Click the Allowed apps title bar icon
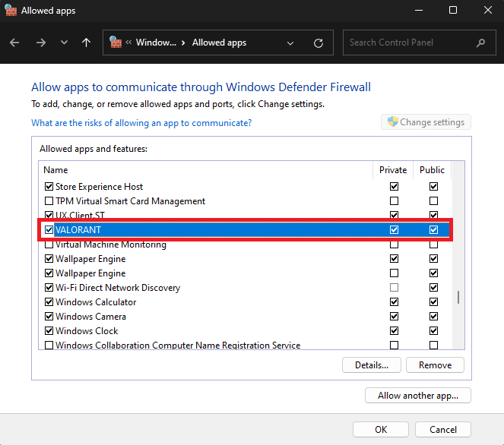The image size is (504, 445). (11, 11)
